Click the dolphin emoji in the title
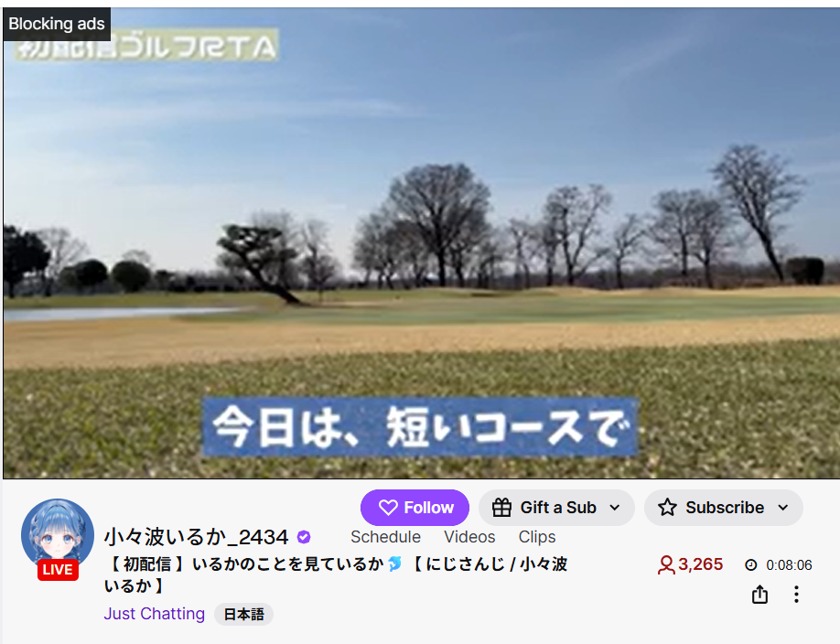This screenshot has height=644, width=840. 394,563
